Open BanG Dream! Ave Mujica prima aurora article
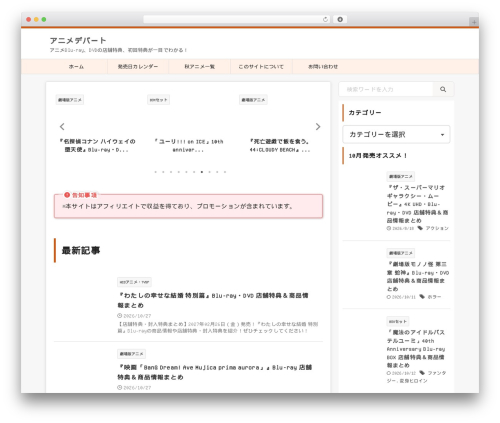 tap(215, 372)
